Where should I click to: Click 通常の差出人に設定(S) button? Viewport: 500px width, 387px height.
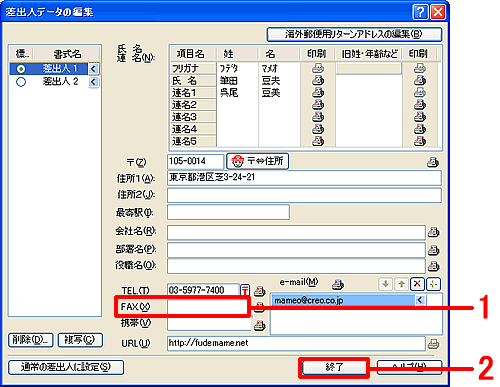tap(66, 367)
